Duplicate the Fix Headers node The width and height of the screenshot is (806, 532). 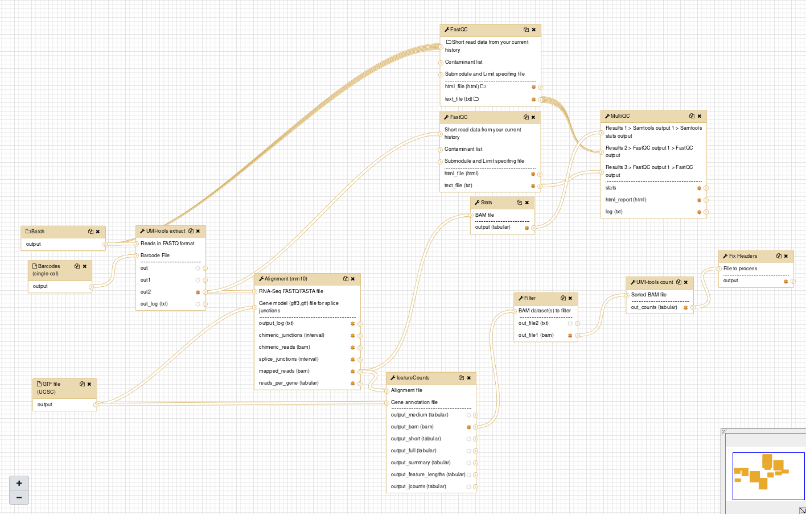[779, 256]
